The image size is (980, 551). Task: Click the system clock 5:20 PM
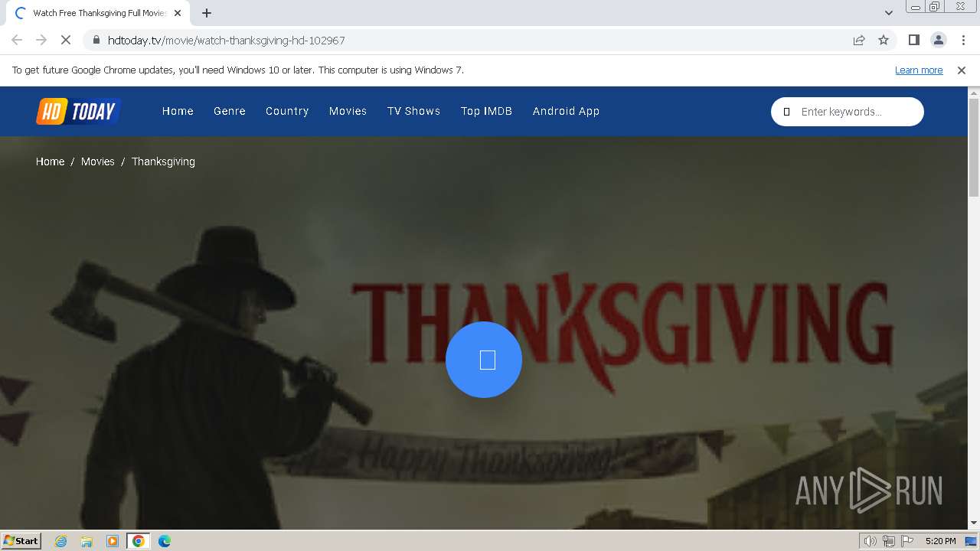click(940, 541)
